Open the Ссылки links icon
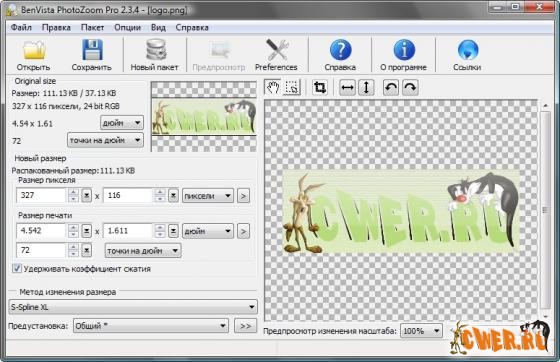The image size is (560, 362). click(467, 55)
